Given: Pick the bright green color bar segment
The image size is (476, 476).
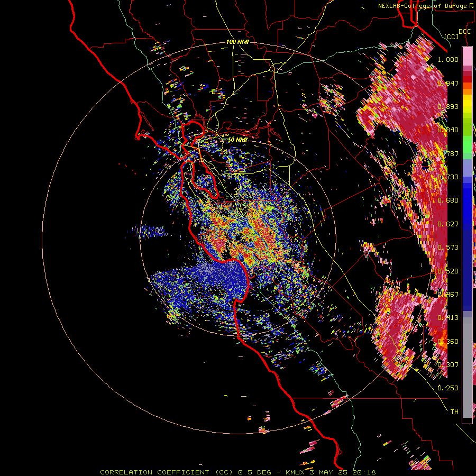Looking at the screenshot, I should tap(467, 144).
